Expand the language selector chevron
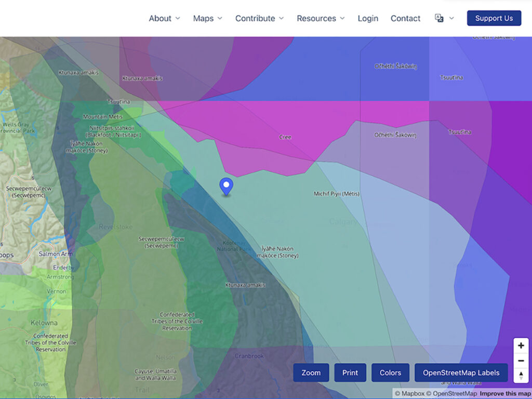 (451, 18)
